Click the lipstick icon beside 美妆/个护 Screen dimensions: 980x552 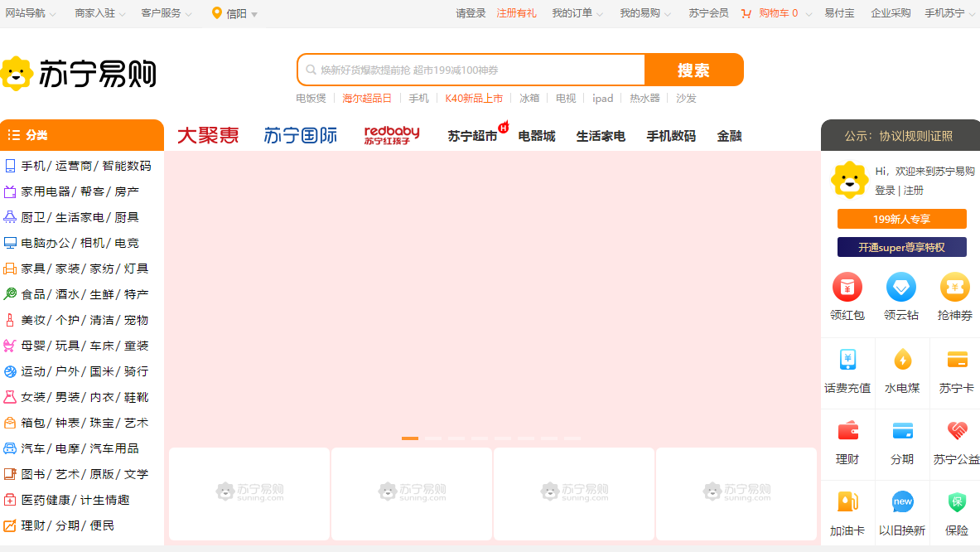point(10,320)
